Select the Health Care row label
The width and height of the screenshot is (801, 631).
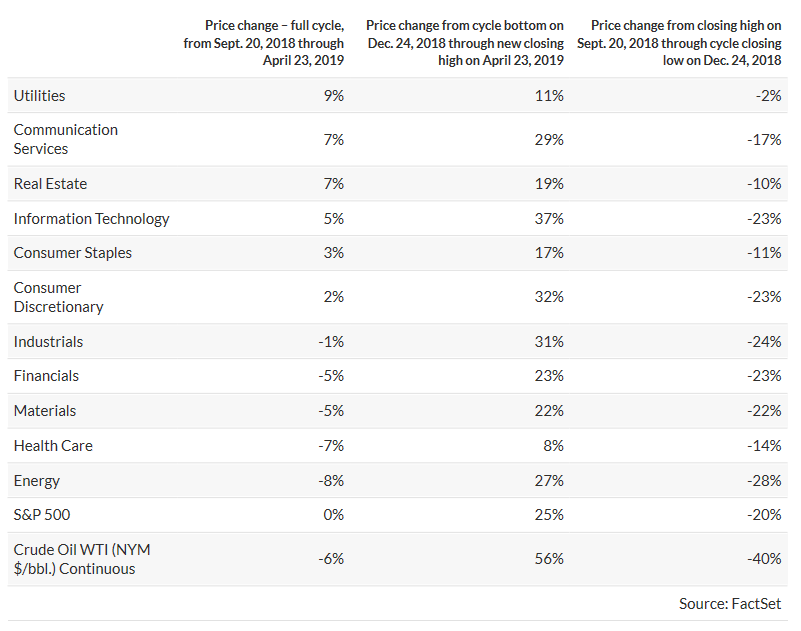click(53, 446)
